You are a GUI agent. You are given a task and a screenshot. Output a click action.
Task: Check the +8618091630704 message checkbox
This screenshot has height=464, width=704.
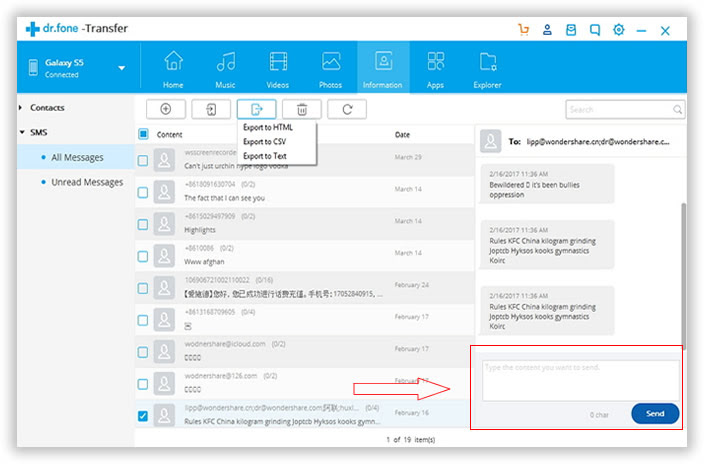[x=143, y=192]
